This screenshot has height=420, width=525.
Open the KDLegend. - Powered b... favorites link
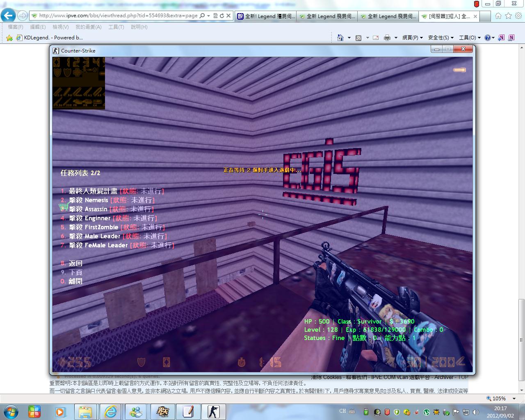[x=50, y=38]
